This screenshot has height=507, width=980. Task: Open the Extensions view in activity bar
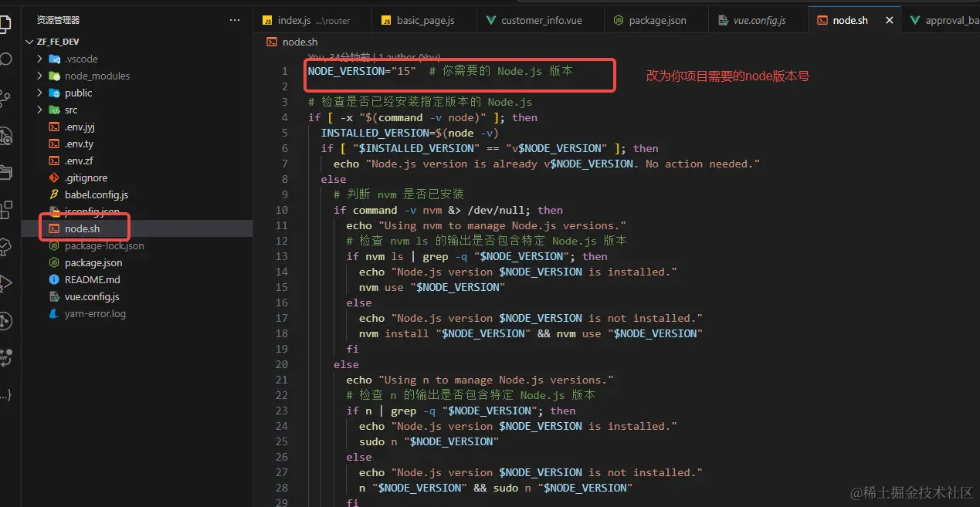click(5, 210)
